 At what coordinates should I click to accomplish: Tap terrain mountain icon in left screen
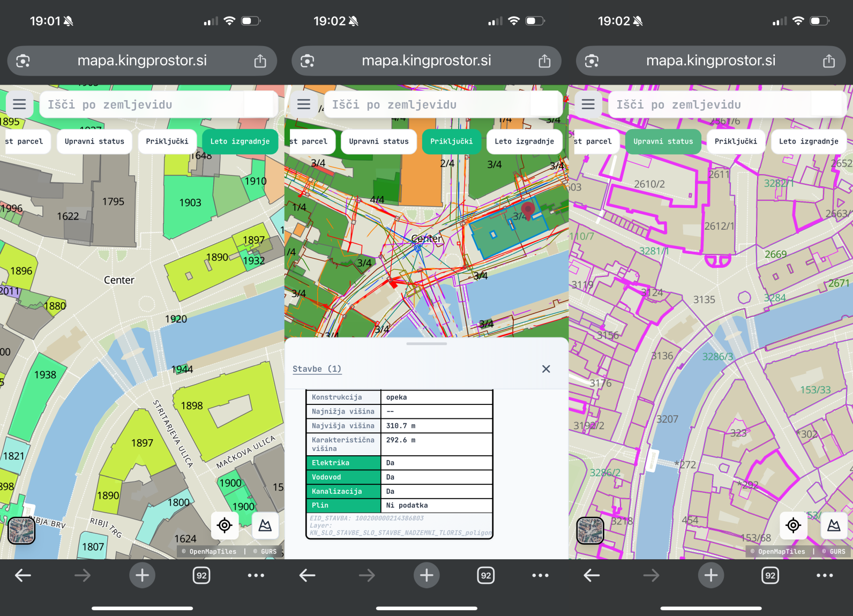tap(265, 525)
